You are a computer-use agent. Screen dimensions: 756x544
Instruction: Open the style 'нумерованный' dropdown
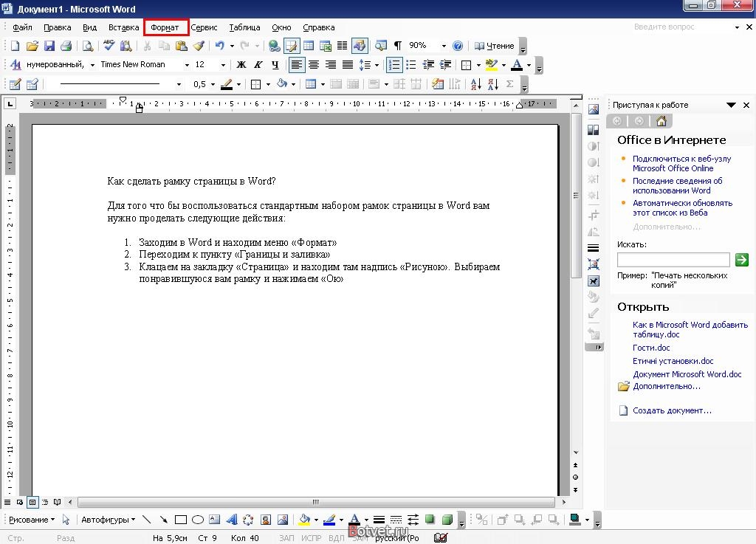pos(92,64)
